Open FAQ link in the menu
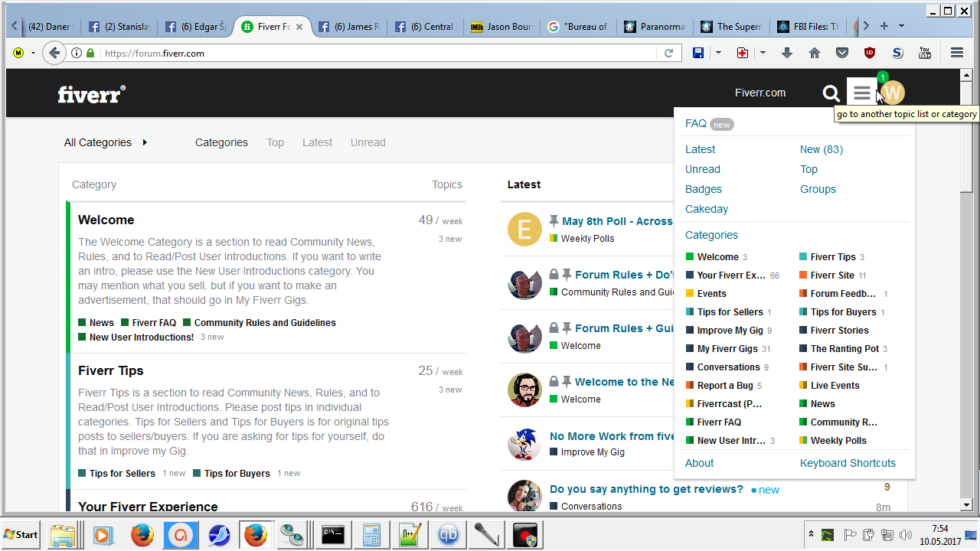The image size is (980, 551). (x=696, y=123)
